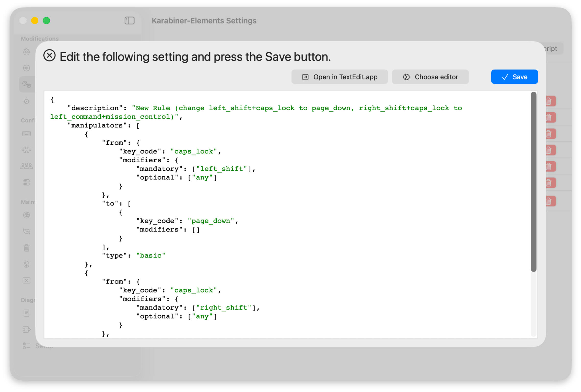Click the Open in TextEdit.app button
The image size is (581, 392).
(x=340, y=77)
